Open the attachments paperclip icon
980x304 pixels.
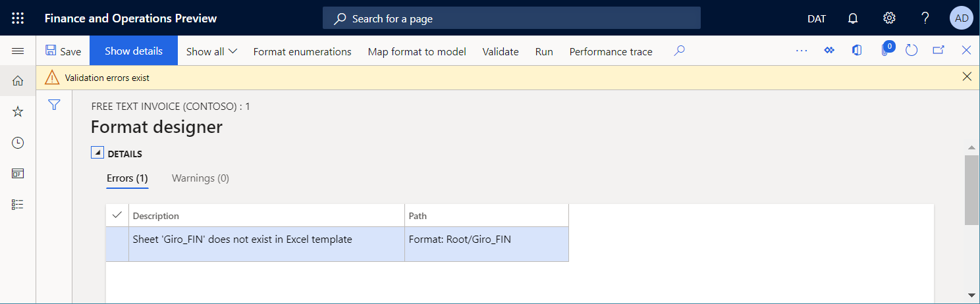coord(886,50)
